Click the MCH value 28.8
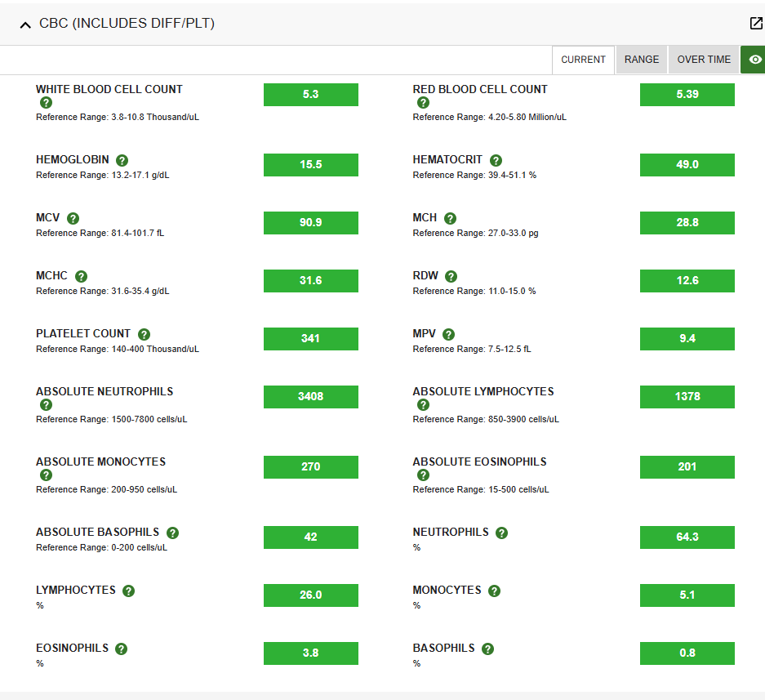The image size is (765, 700). (x=687, y=223)
